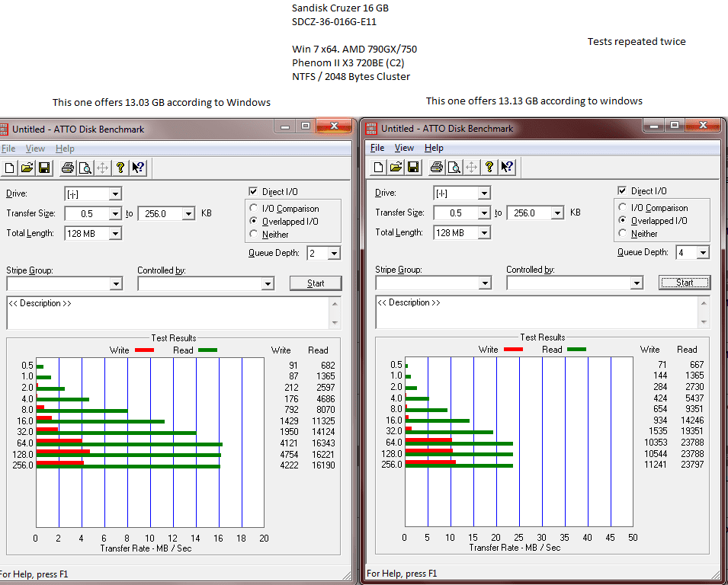Open Help menu in right window
The image size is (728, 585).
pyautogui.click(x=434, y=148)
